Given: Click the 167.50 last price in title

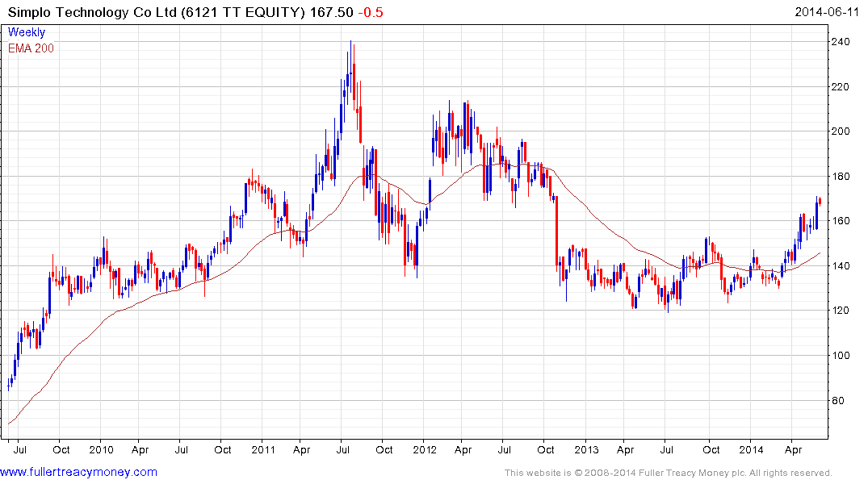Looking at the screenshot, I should (x=331, y=12).
